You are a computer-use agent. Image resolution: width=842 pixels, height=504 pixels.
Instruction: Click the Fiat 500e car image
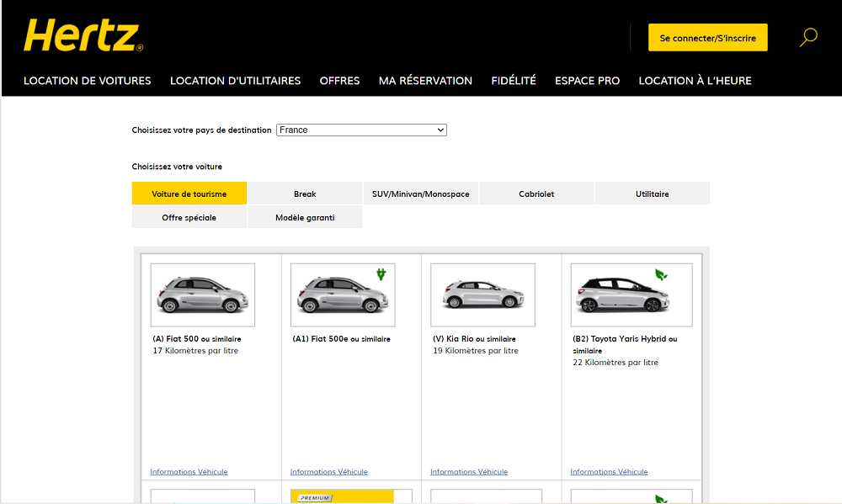pos(343,294)
